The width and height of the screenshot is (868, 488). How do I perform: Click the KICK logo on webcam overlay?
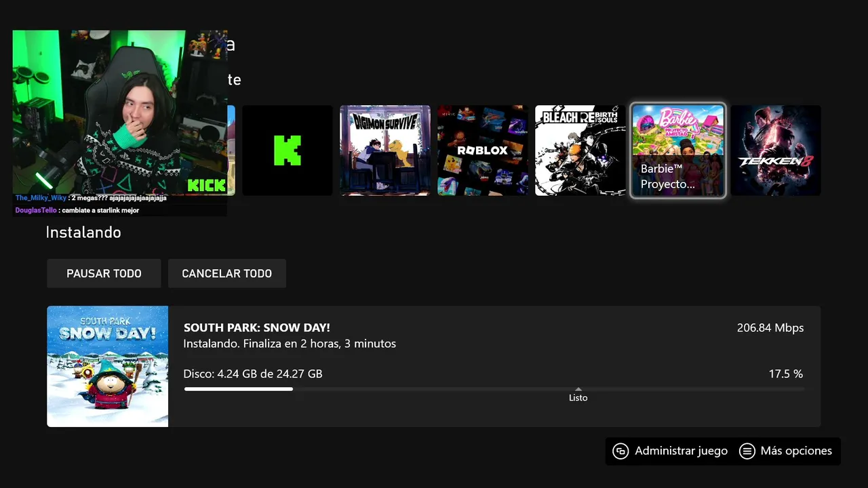[206, 186]
